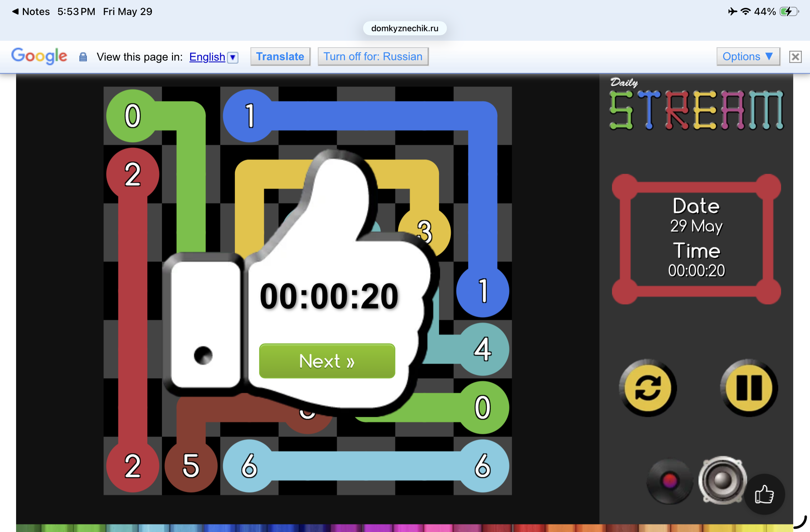Screen dimensions: 810x532
Task: Close the Google translate bar
Action: (x=795, y=57)
